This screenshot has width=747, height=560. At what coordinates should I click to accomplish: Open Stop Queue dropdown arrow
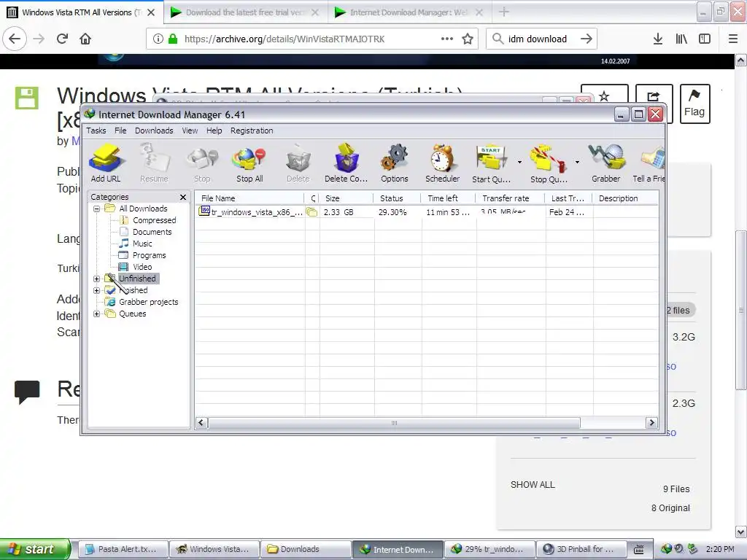point(577,163)
